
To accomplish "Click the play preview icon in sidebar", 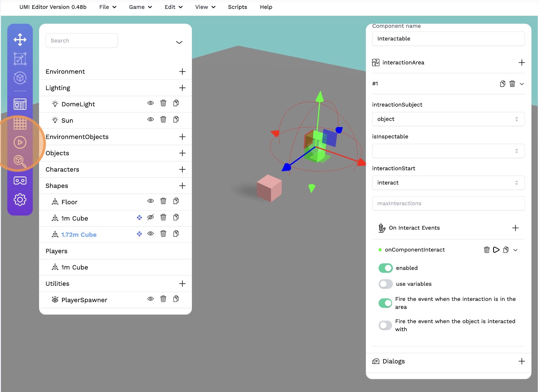I will (x=20, y=142).
